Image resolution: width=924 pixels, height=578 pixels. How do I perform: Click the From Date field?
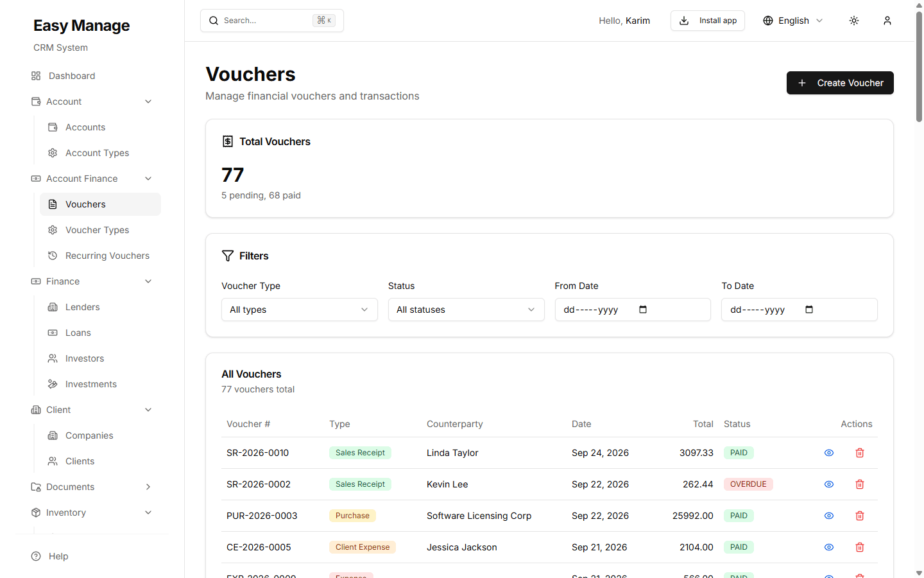coord(633,310)
